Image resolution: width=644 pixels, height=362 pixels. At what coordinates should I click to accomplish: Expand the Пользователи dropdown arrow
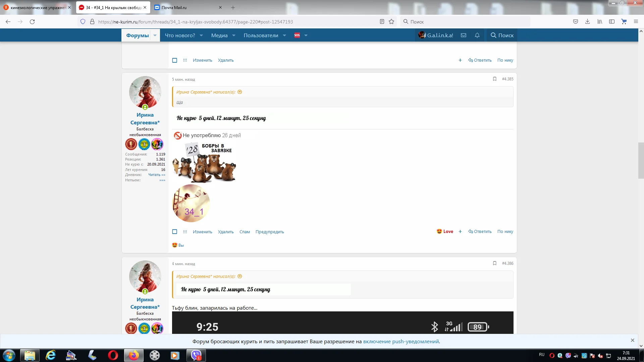tap(284, 35)
